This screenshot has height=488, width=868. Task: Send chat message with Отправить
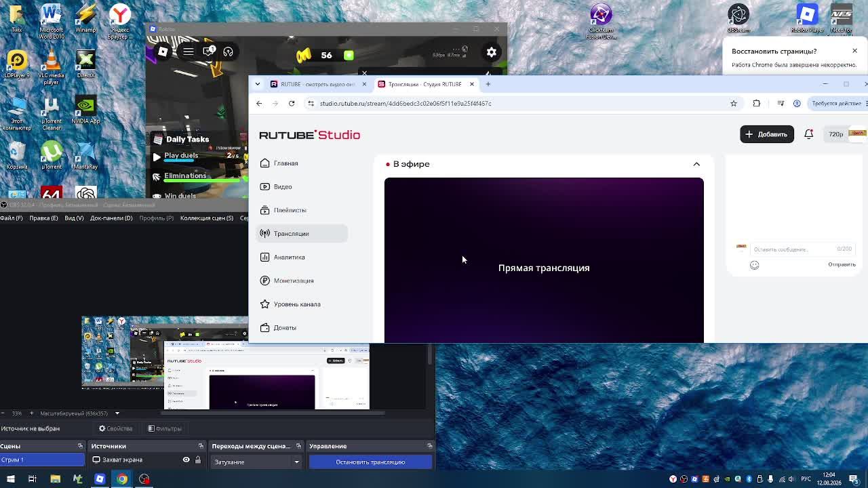842,264
